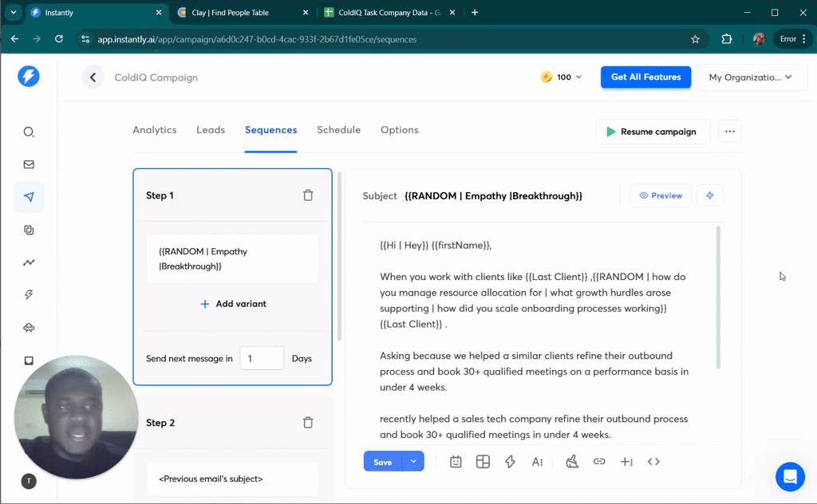Delete Step 2 using its trash icon
This screenshot has height=504, width=817.
[308, 423]
